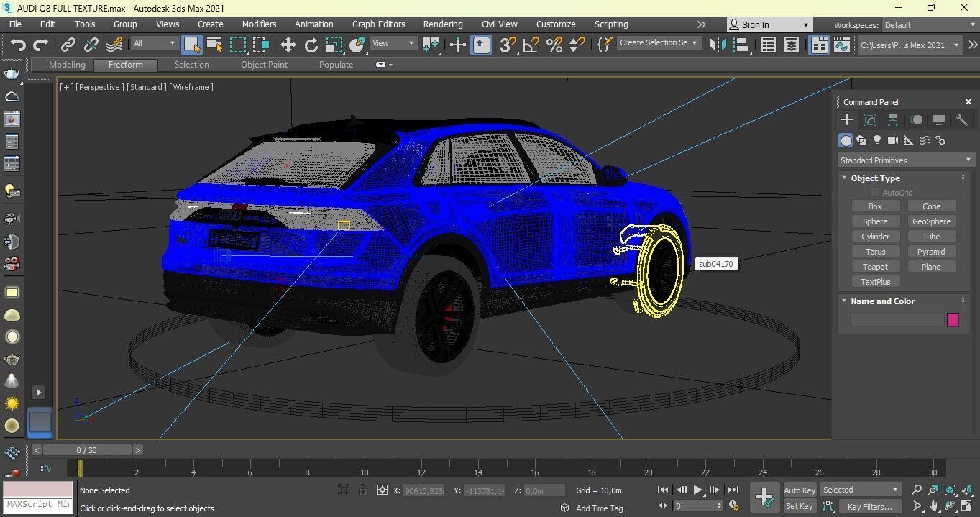Open the Sign In dropdown
The width and height of the screenshot is (980, 517).
(x=768, y=24)
